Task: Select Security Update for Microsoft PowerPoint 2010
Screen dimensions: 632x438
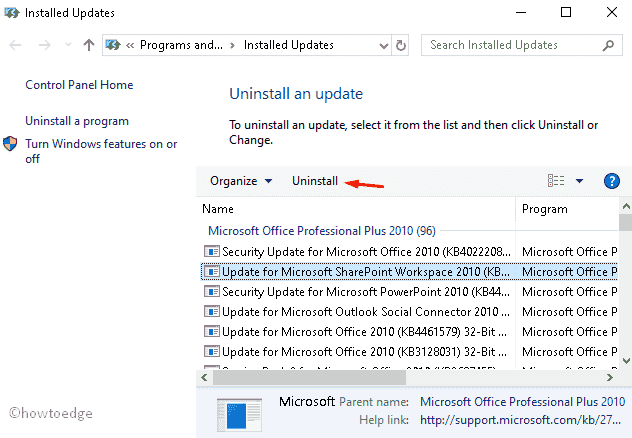Action: [366, 291]
